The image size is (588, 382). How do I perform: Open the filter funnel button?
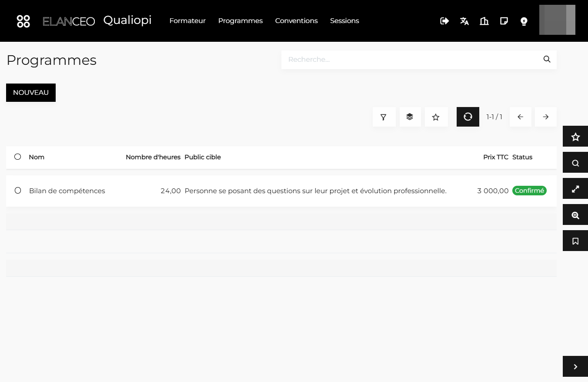point(384,117)
